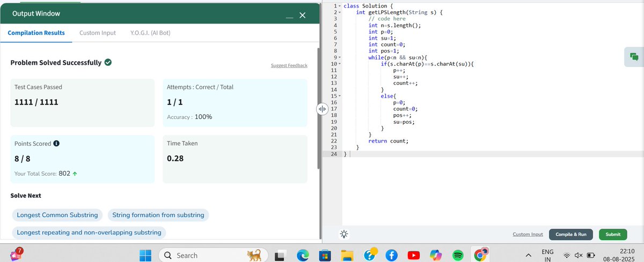Image resolution: width=644 pixels, height=262 pixels.
Task: Collapse the else block fold on line 15
Action: tap(340, 96)
